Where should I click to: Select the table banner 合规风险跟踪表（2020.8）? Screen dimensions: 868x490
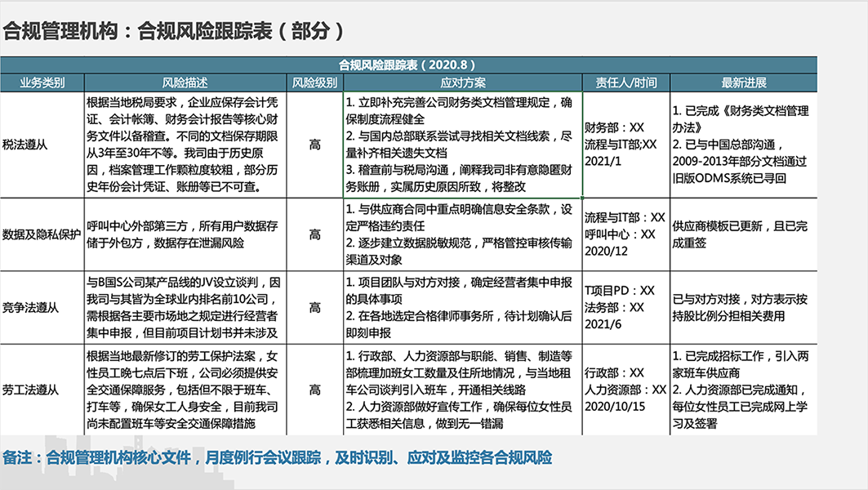407,65
